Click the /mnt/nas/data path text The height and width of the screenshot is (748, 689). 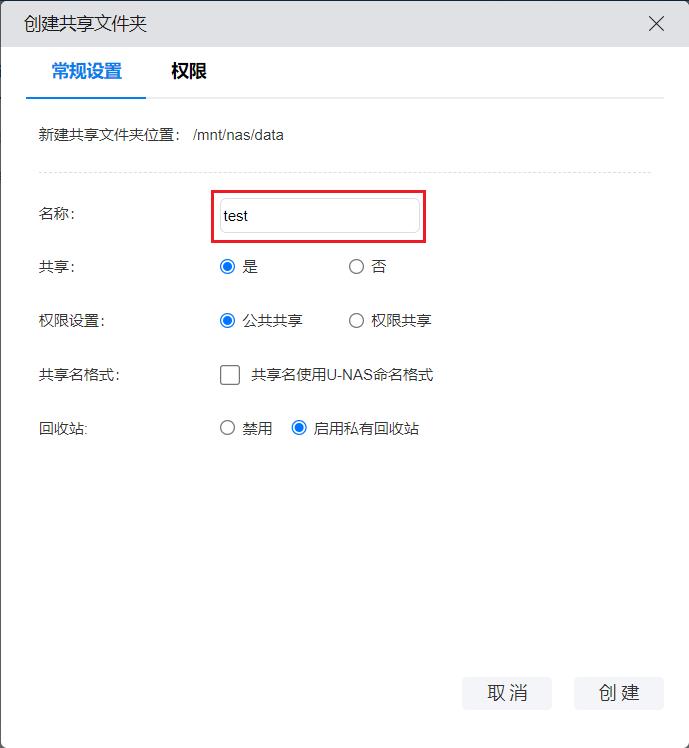tap(238, 134)
